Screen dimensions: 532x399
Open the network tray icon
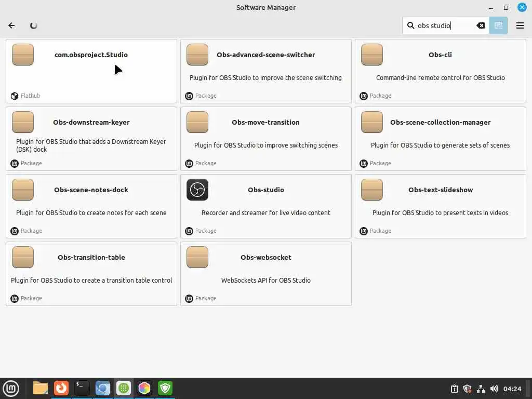(x=481, y=389)
